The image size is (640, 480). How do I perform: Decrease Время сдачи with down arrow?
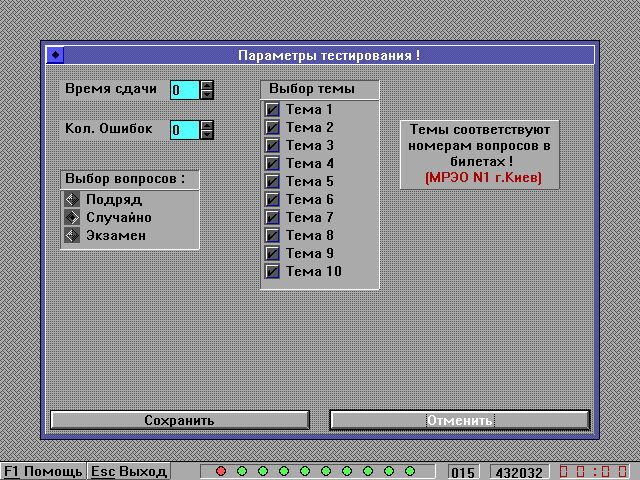(207, 94)
